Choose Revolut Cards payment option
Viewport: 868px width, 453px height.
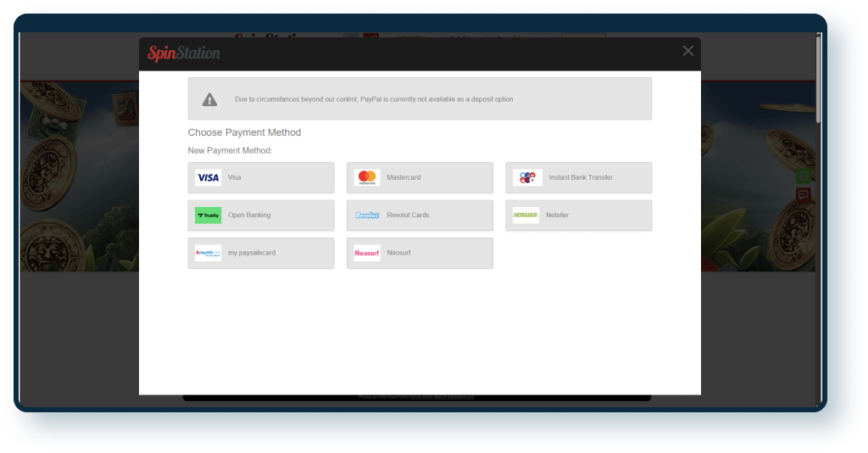[420, 215]
